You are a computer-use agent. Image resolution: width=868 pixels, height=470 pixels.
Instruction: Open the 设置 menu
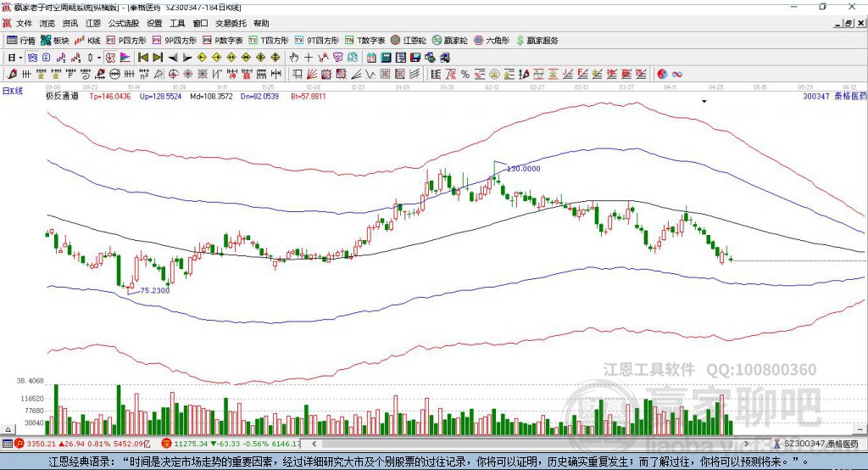tap(154, 23)
